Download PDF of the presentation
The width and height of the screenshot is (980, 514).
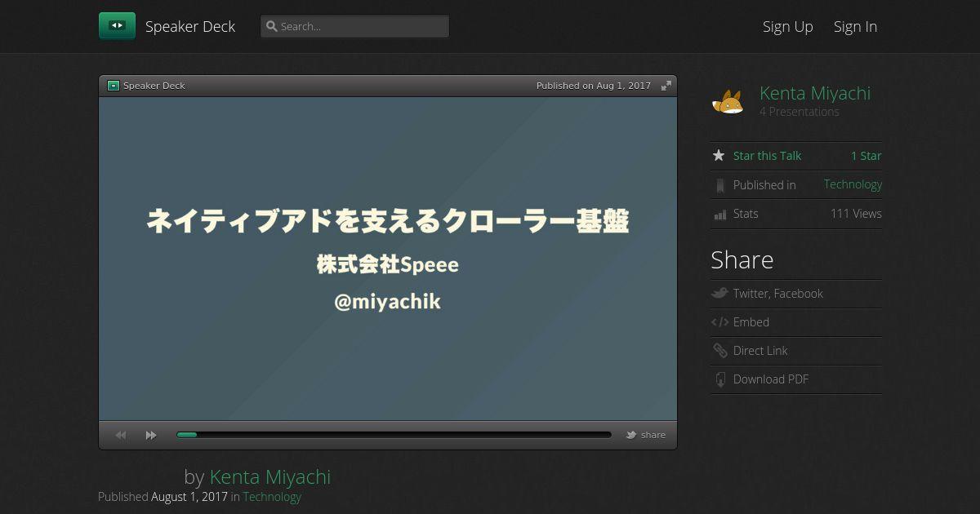click(x=771, y=379)
